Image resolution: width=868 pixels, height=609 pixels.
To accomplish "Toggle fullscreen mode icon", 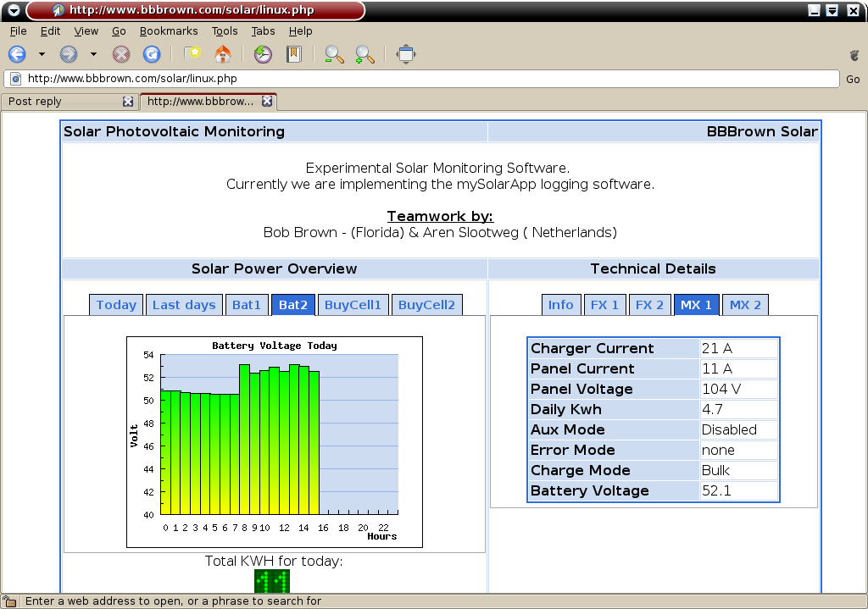I will point(406,54).
